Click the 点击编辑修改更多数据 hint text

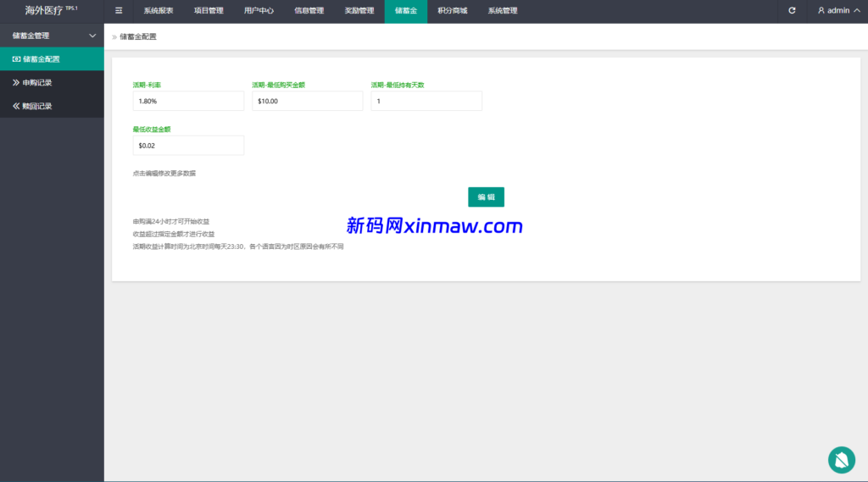[164, 173]
